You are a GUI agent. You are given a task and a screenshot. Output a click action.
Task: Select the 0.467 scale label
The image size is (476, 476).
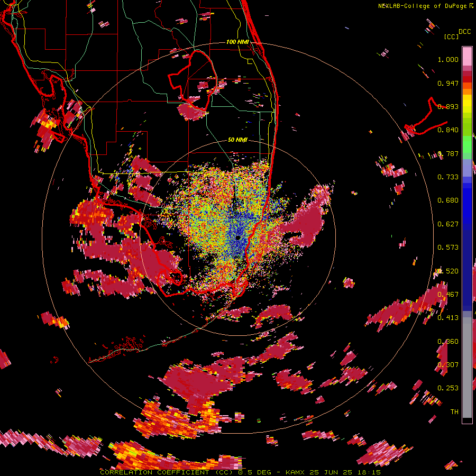coord(448,295)
